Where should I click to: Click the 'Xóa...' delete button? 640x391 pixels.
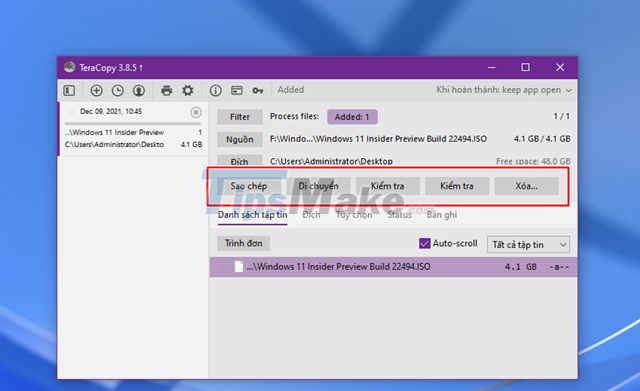point(527,186)
